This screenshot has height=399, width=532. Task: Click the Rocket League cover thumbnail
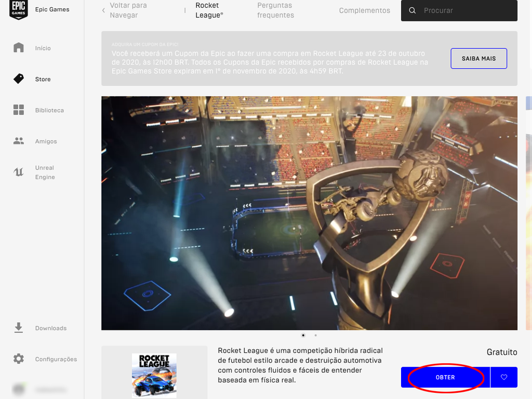click(x=154, y=375)
